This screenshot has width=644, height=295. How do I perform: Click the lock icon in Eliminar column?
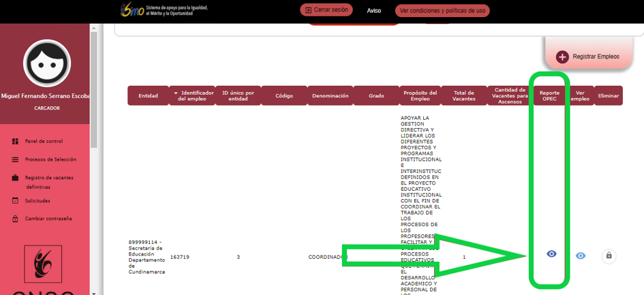click(x=609, y=256)
